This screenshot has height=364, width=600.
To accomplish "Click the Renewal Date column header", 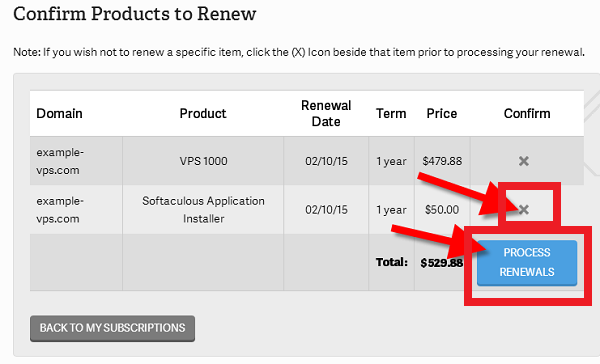I will (326, 114).
